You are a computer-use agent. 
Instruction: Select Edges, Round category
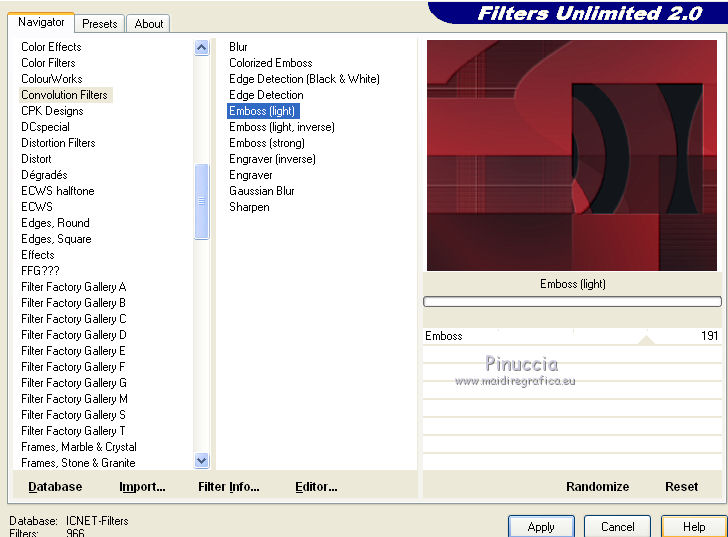tap(55, 223)
